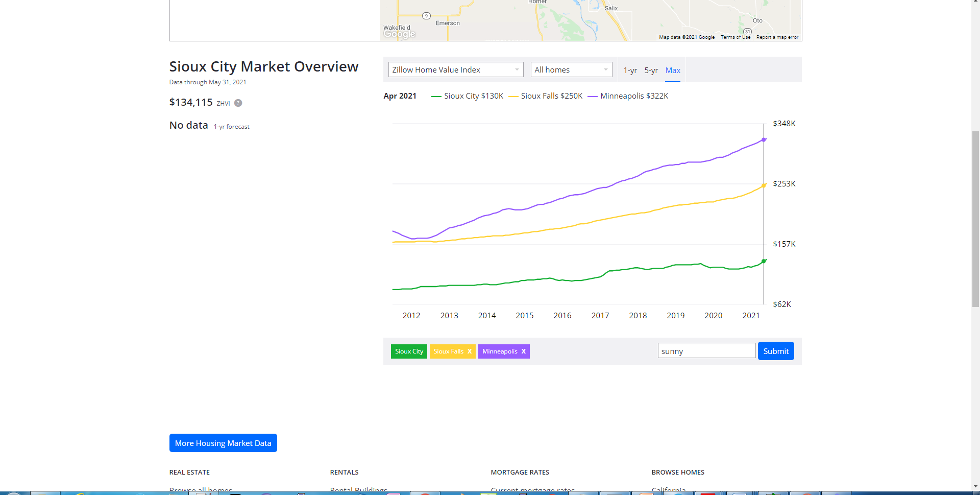
Task: Click Report a map error link
Action: tap(777, 37)
